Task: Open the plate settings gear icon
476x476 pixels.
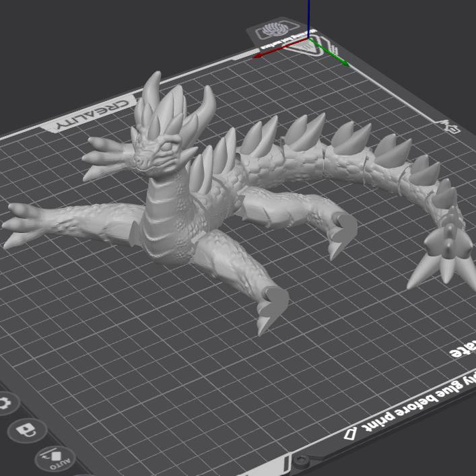Action: [5, 404]
